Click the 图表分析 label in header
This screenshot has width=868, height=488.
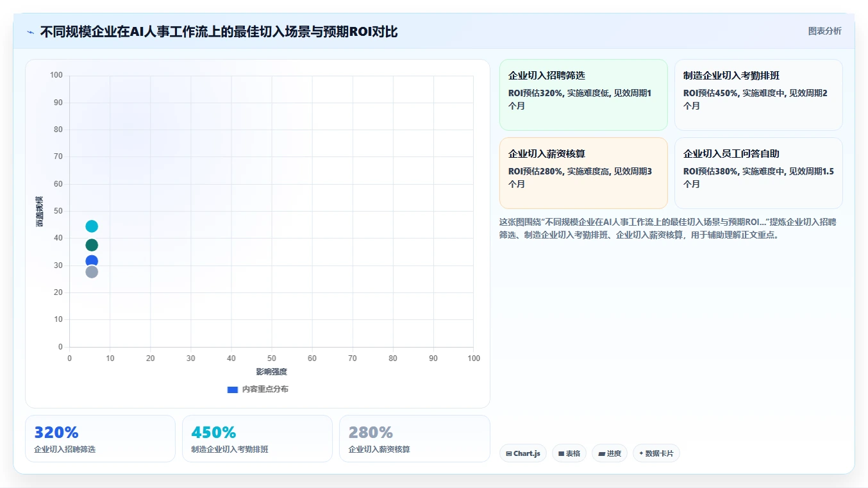point(824,31)
